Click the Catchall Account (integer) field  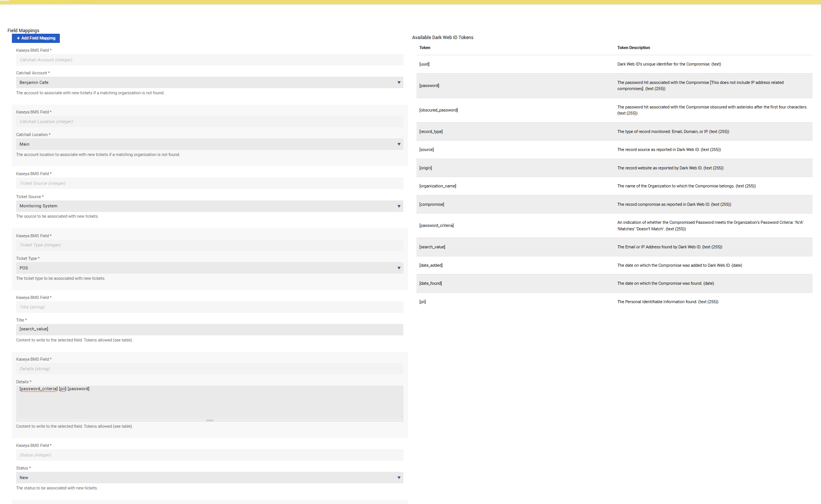(x=209, y=60)
